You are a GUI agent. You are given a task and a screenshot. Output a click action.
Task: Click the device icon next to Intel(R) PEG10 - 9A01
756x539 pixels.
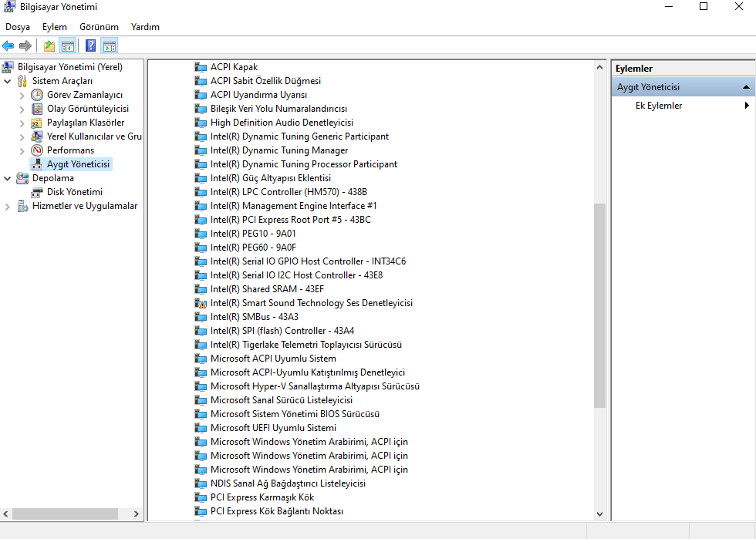(201, 234)
